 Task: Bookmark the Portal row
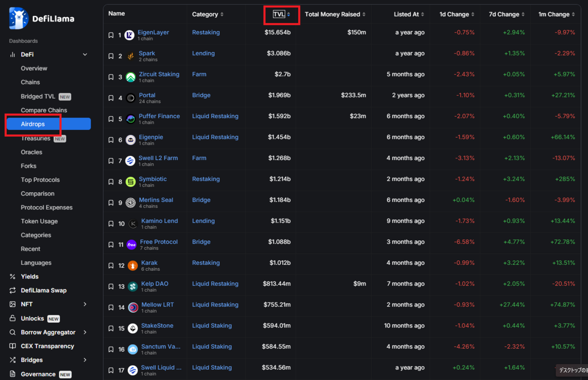tap(111, 98)
